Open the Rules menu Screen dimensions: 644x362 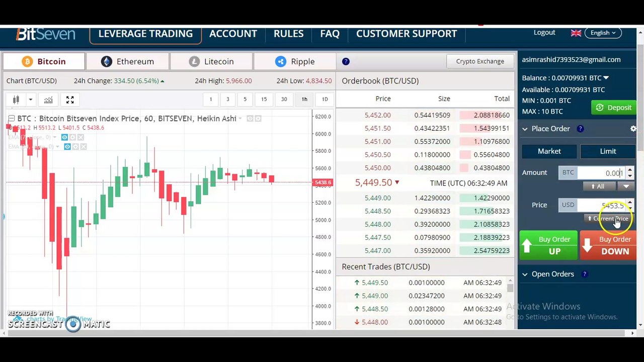tap(288, 34)
